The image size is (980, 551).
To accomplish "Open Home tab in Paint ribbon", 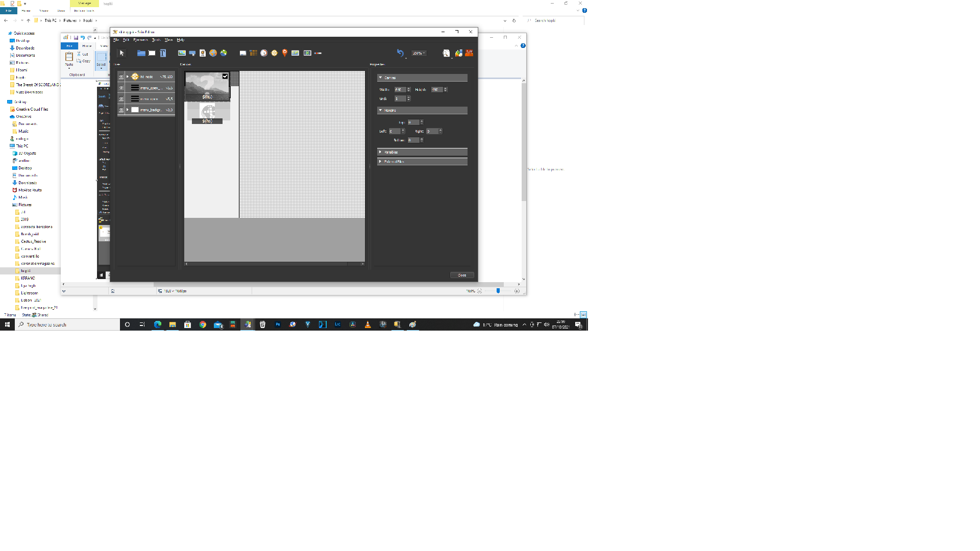I will [87, 46].
